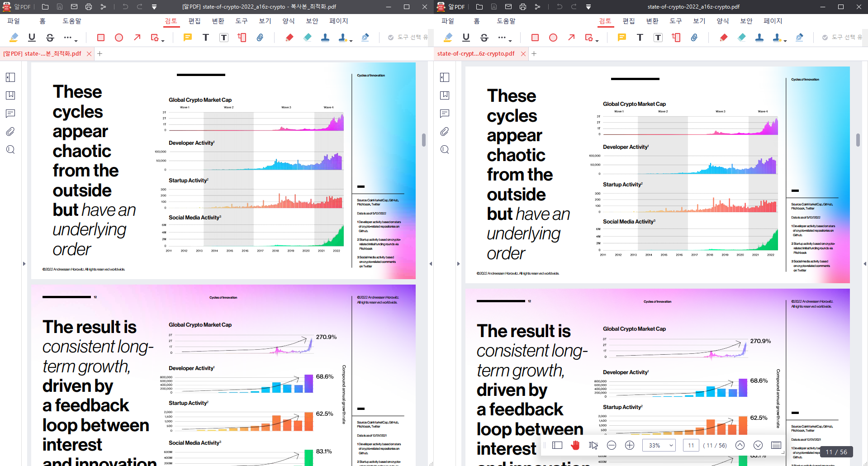
Task: Select the strikethrough tool in the left window
Action: point(50,38)
